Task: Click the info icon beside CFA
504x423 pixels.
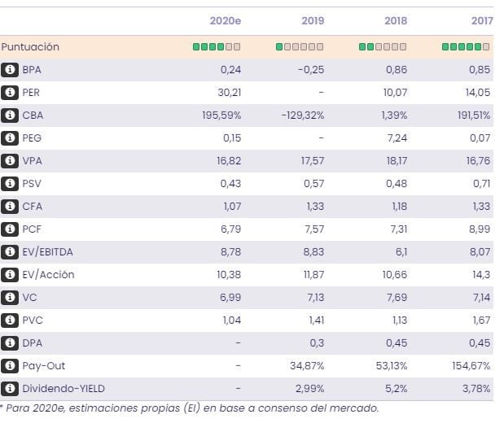Action: (11, 207)
